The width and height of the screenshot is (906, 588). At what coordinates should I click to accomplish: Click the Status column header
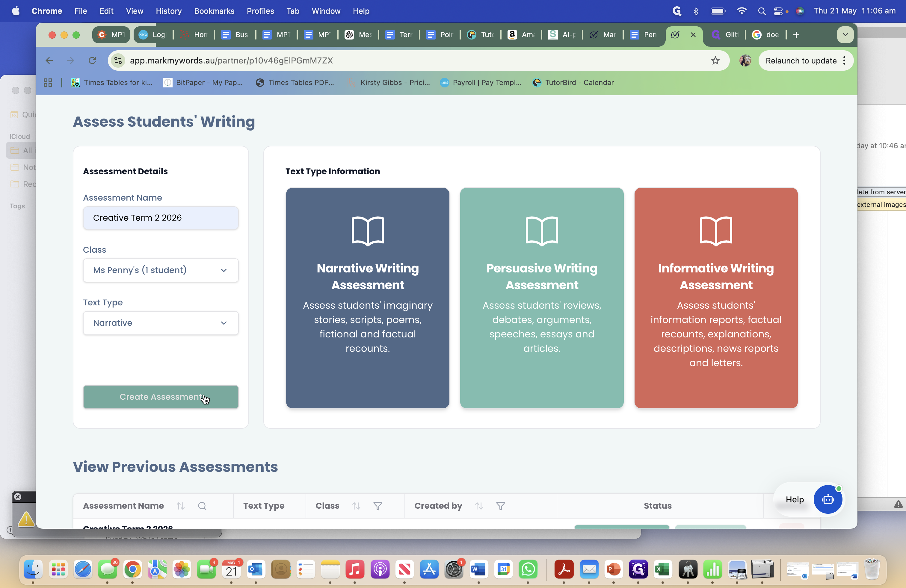[x=657, y=506]
